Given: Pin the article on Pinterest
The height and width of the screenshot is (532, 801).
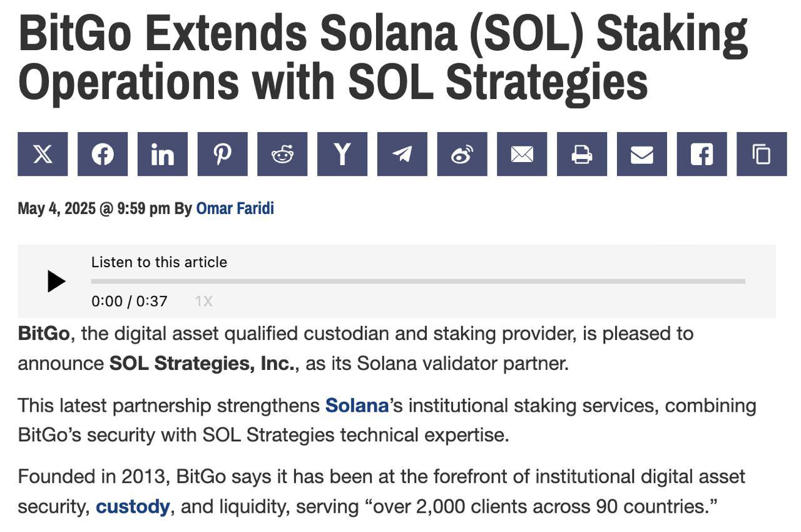Looking at the screenshot, I should pos(222,154).
